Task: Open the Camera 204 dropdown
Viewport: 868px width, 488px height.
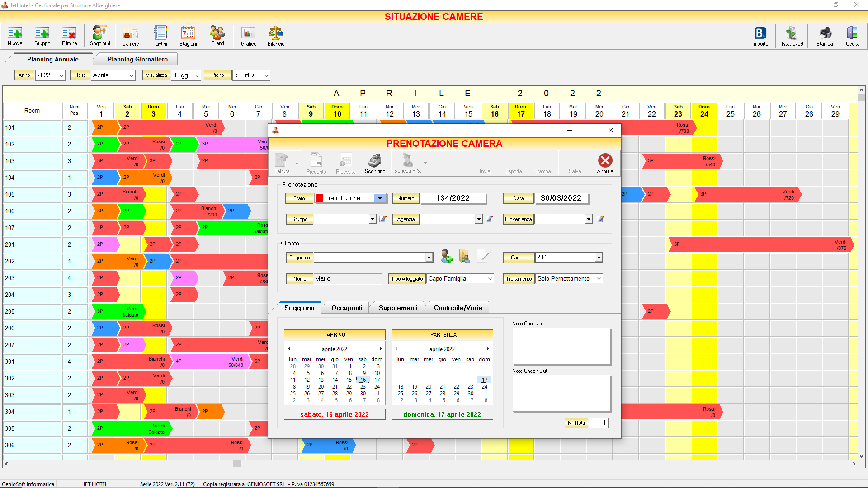Action: pos(599,258)
